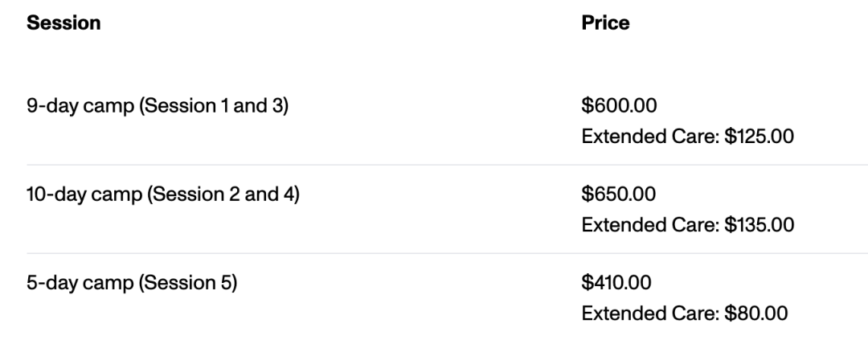Click Extended Care: $125.00 text
The height and width of the screenshot is (340, 868).
tap(687, 136)
